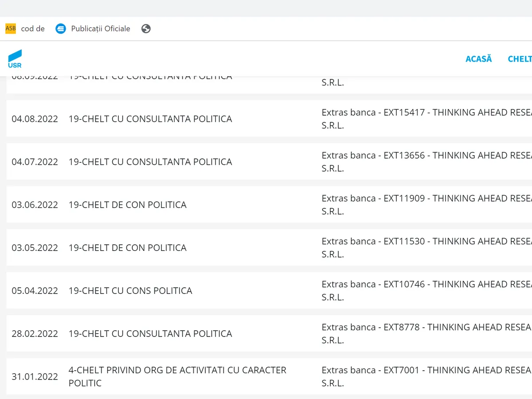Click the Publicații Oficiale bookmark icon
The image size is (532, 399).
(x=61, y=28)
